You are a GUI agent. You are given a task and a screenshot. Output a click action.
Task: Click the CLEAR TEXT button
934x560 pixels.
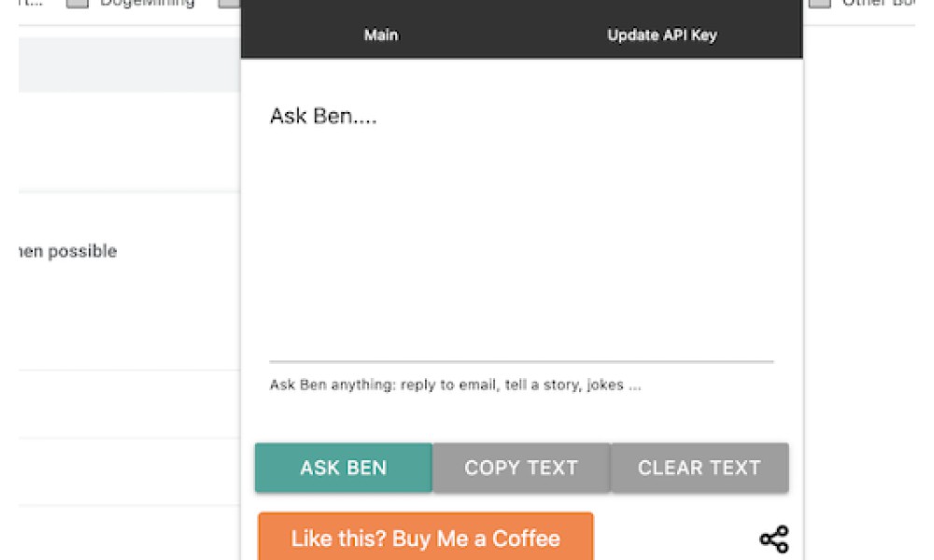(700, 468)
